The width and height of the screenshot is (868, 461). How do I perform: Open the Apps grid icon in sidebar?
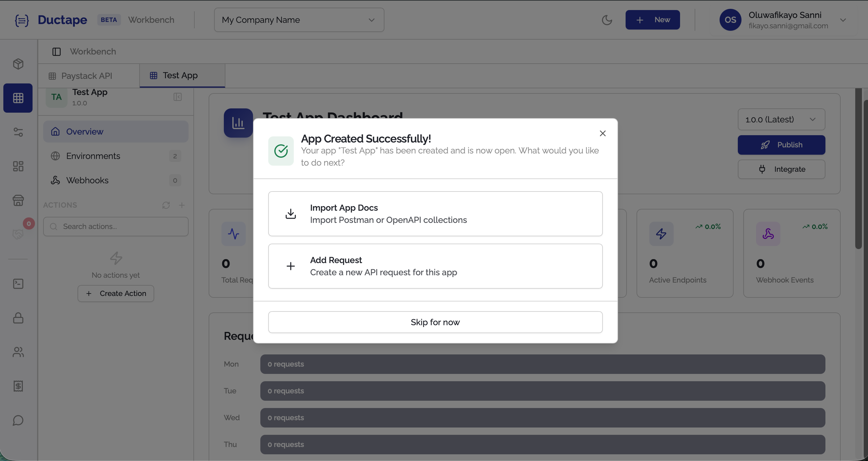[x=18, y=98]
